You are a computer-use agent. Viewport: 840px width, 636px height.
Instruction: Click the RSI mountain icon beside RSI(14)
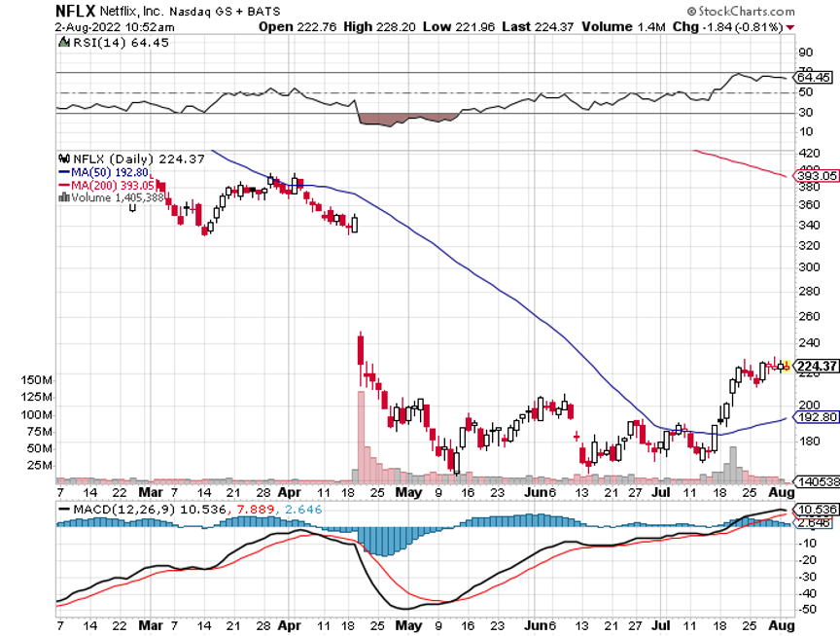64,43
